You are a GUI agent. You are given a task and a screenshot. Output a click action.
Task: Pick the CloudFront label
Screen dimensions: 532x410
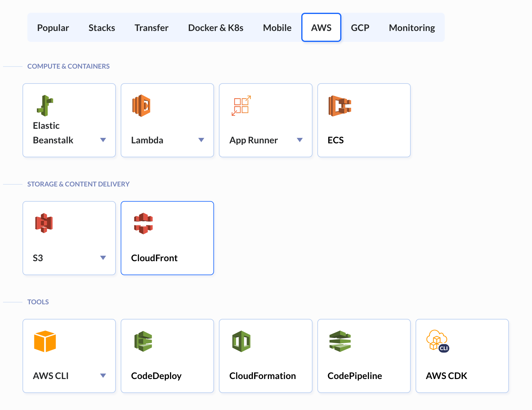pos(154,258)
